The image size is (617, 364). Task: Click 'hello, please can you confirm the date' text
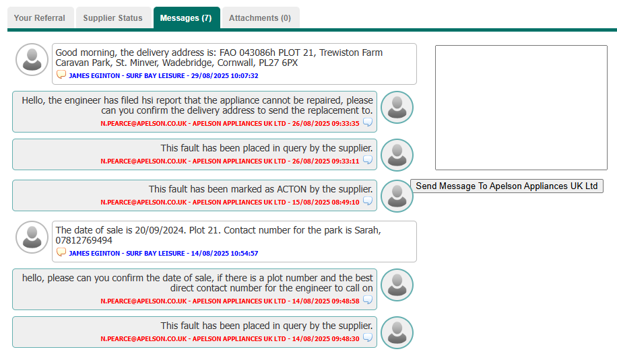[x=197, y=283]
